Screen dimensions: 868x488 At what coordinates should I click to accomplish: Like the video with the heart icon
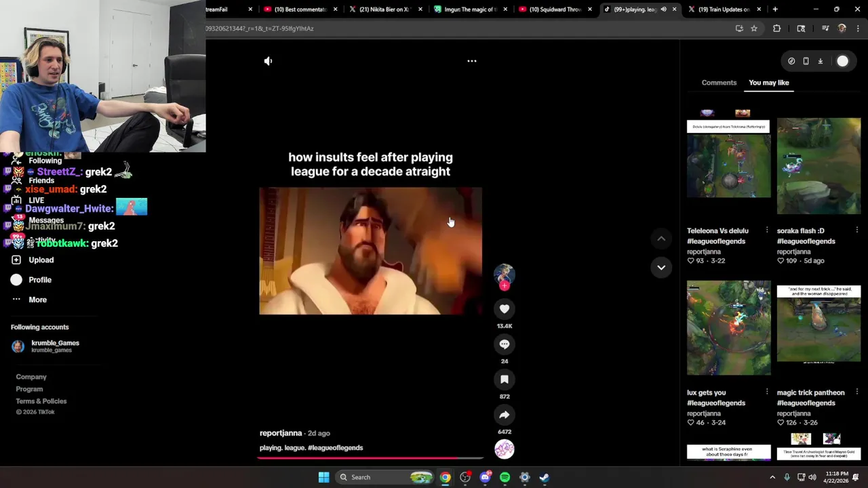[x=505, y=309]
